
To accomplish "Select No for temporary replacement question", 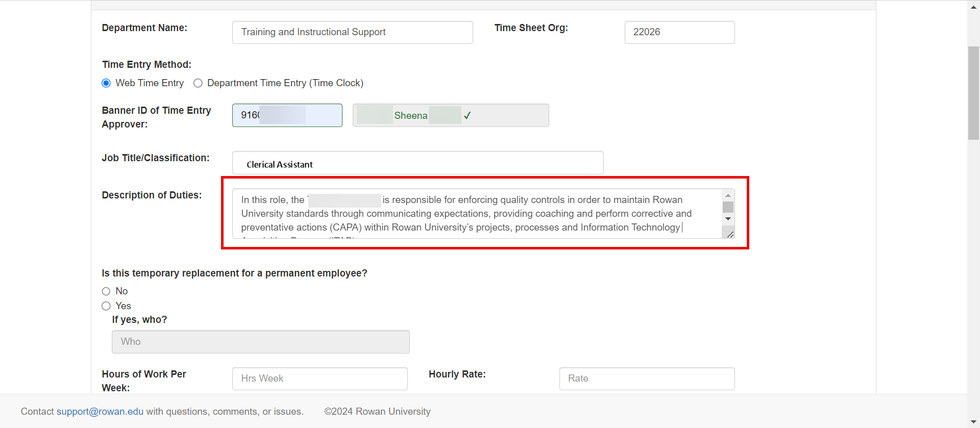I will coord(106,291).
